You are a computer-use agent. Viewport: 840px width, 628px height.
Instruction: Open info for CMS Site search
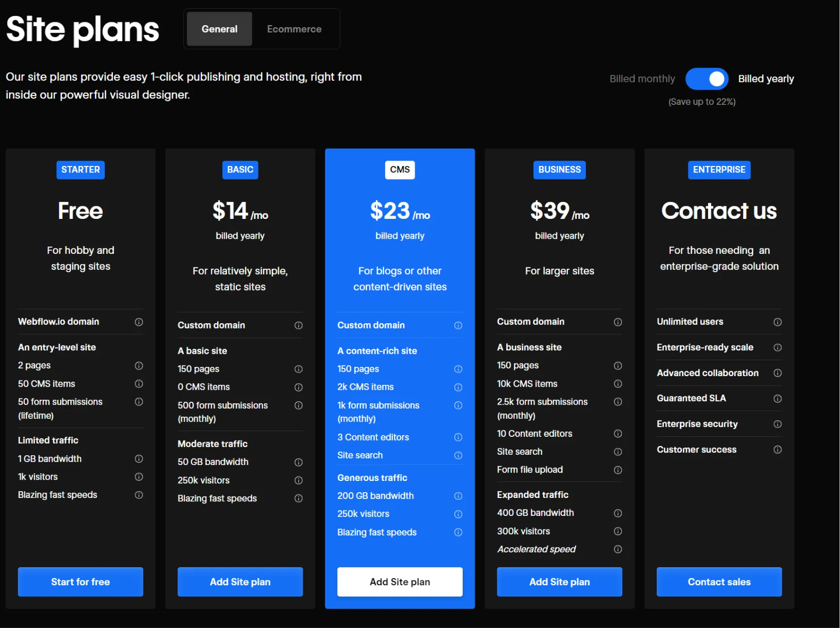click(x=458, y=455)
